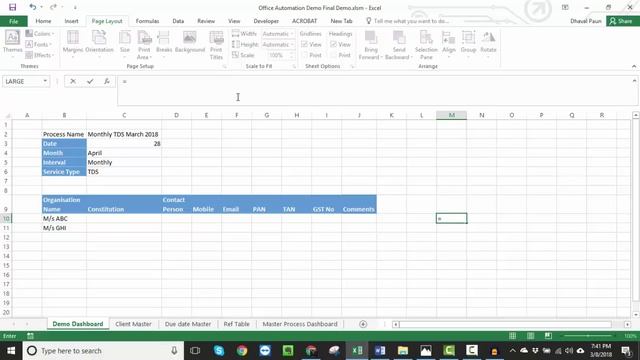Click the Windows Start button

click(x=11, y=351)
